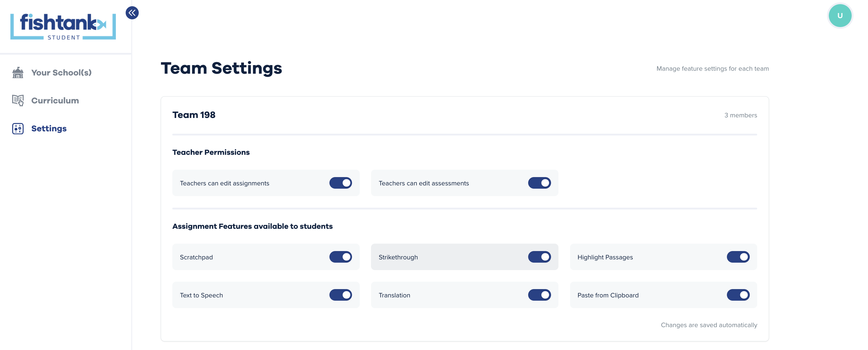This screenshot has height=350, width=868.
Task: Go to the Curriculum section
Action: (55, 100)
